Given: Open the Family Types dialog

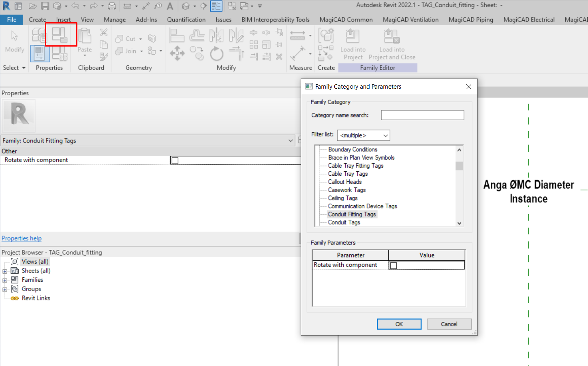Looking at the screenshot, I should tap(60, 35).
